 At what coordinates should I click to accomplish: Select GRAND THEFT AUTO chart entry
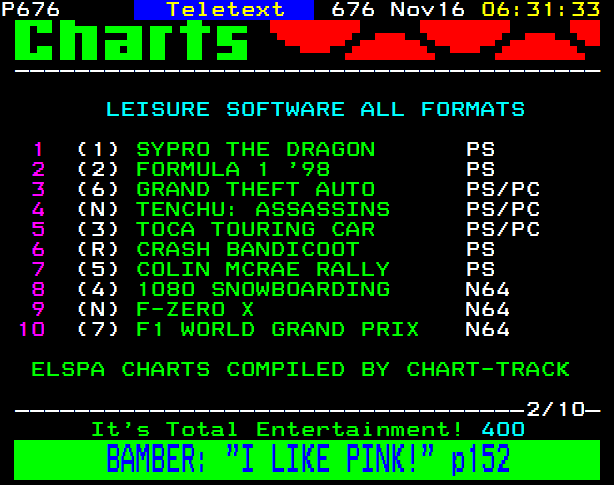pos(255,189)
